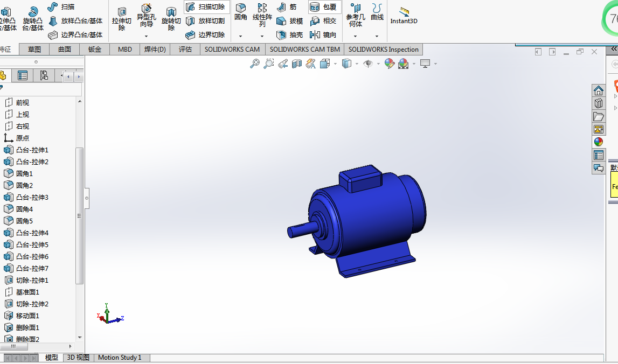
Task: Click the 筋 rib tool
Action: [287, 6]
